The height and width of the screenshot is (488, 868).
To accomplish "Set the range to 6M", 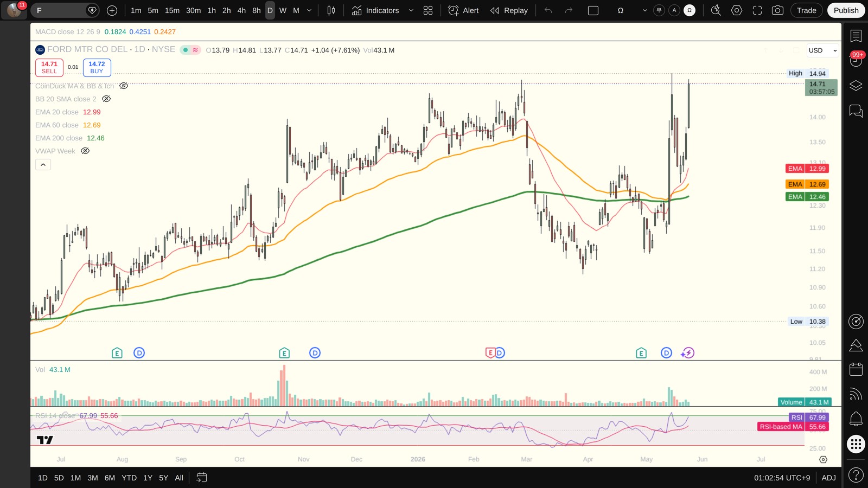I will pos(110,478).
